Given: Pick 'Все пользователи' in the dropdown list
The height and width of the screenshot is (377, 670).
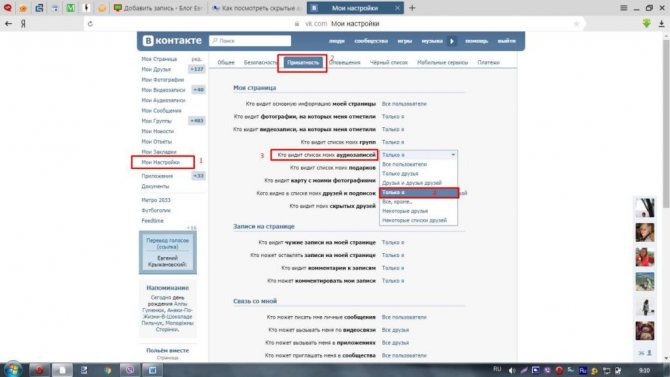Looking at the screenshot, I should click(x=404, y=164).
